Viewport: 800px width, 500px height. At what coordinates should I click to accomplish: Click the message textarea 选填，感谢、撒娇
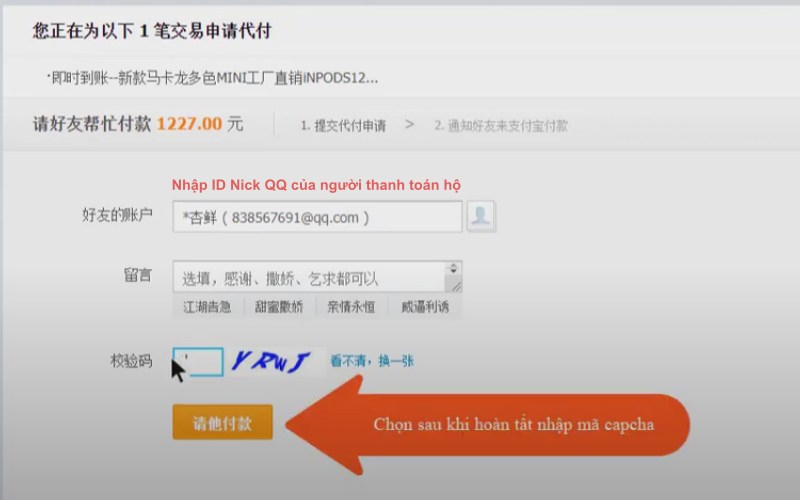click(309, 277)
